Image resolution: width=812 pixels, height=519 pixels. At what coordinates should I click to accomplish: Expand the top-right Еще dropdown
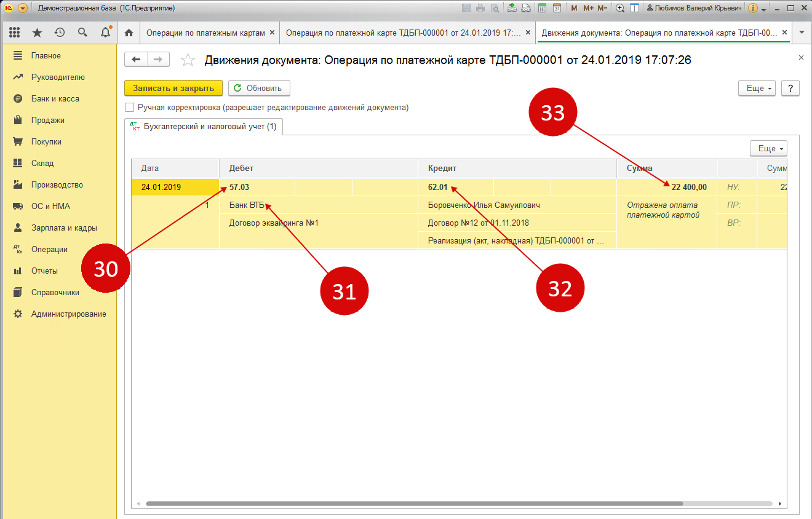(x=757, y=88)
